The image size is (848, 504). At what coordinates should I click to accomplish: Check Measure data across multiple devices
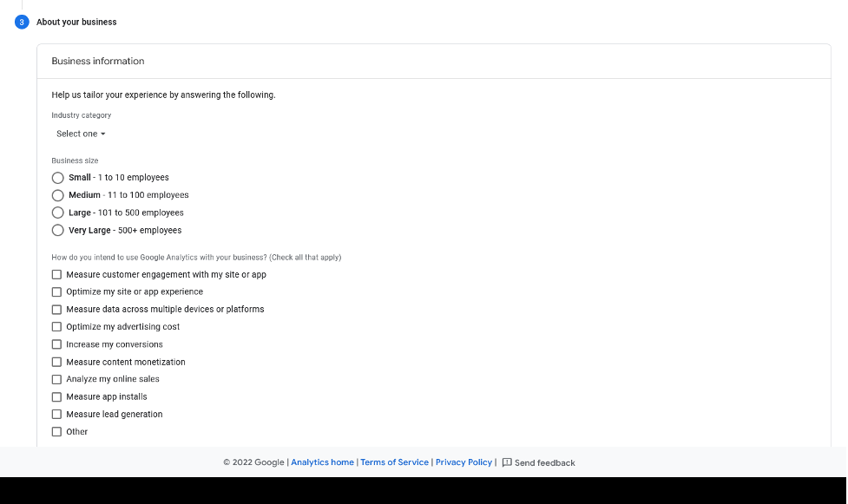coord(56,309)
